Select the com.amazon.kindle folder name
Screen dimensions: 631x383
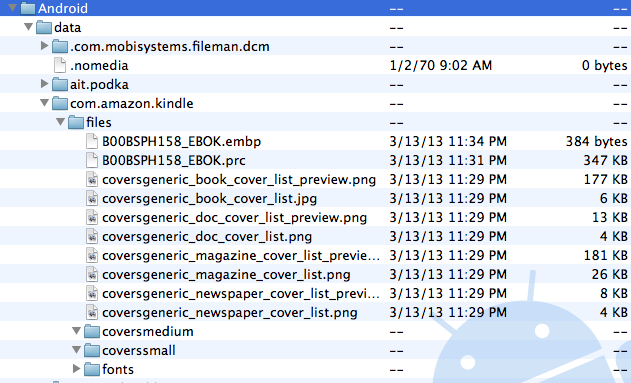pos(132,103)
